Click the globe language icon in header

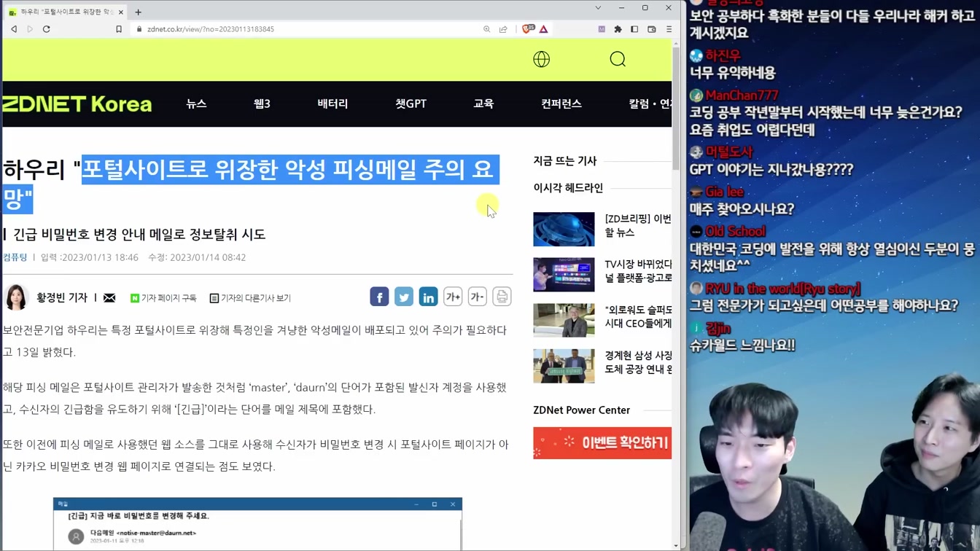coord(541,59)
